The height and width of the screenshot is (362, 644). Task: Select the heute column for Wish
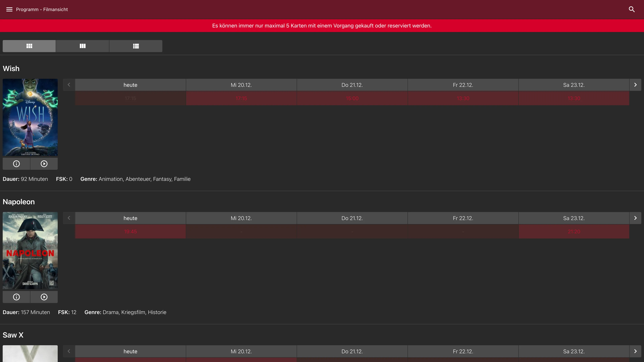[x=130, y=85]
